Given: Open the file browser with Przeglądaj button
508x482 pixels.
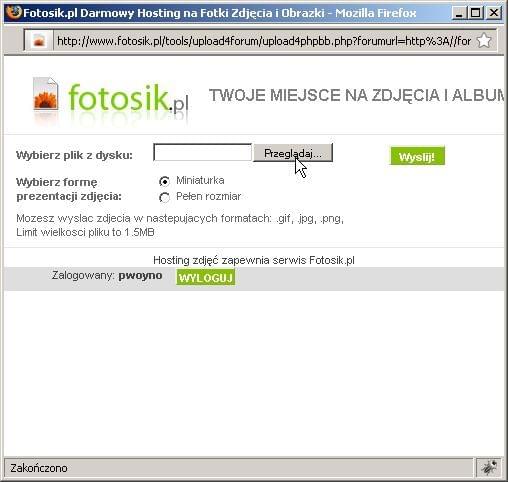Looking at the screenshot, I should pos(293,153).
